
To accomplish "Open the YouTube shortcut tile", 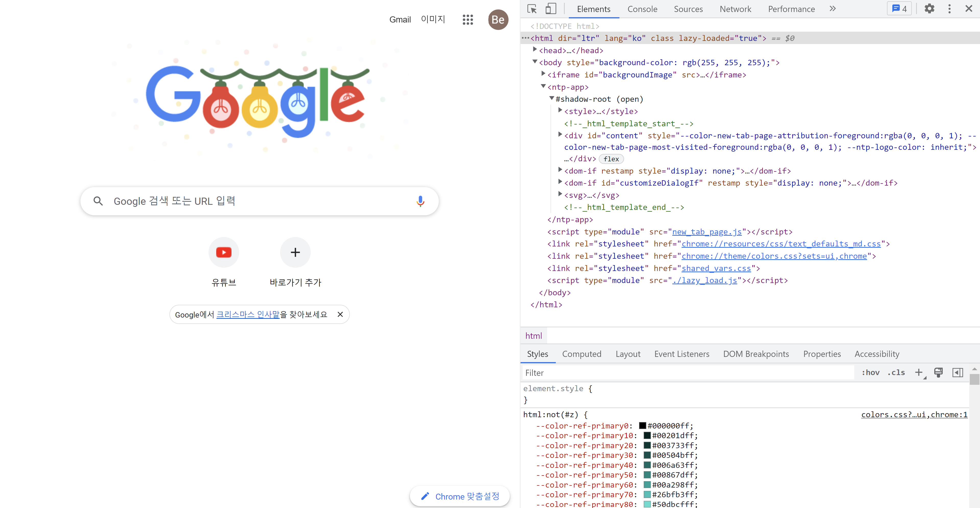I will tap(224, 252).
